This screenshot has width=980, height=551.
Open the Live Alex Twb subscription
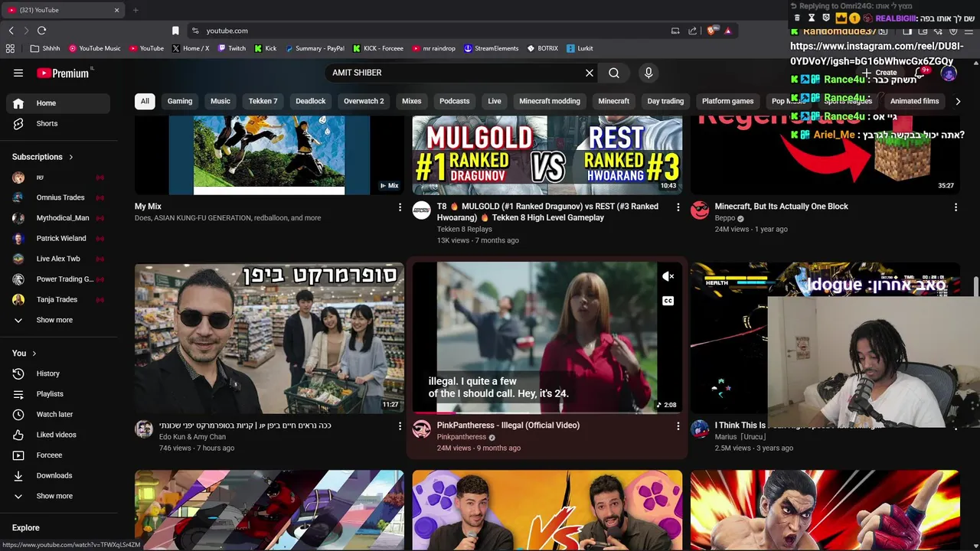click(58, 259)
